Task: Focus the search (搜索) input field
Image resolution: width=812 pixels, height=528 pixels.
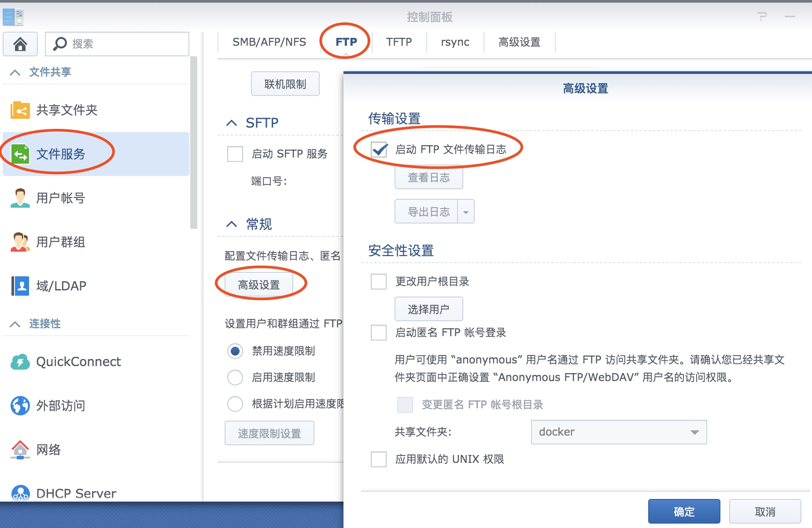Action: 117,44
